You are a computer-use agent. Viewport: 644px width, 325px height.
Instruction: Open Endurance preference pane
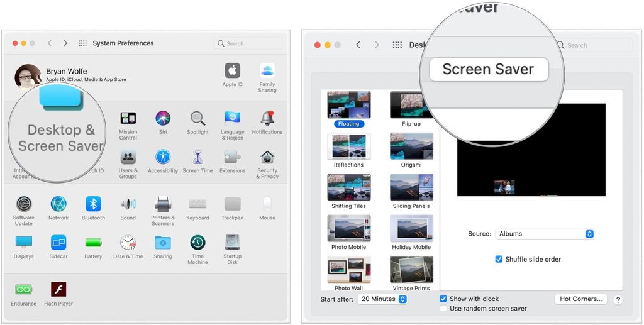tap(24, 290)
